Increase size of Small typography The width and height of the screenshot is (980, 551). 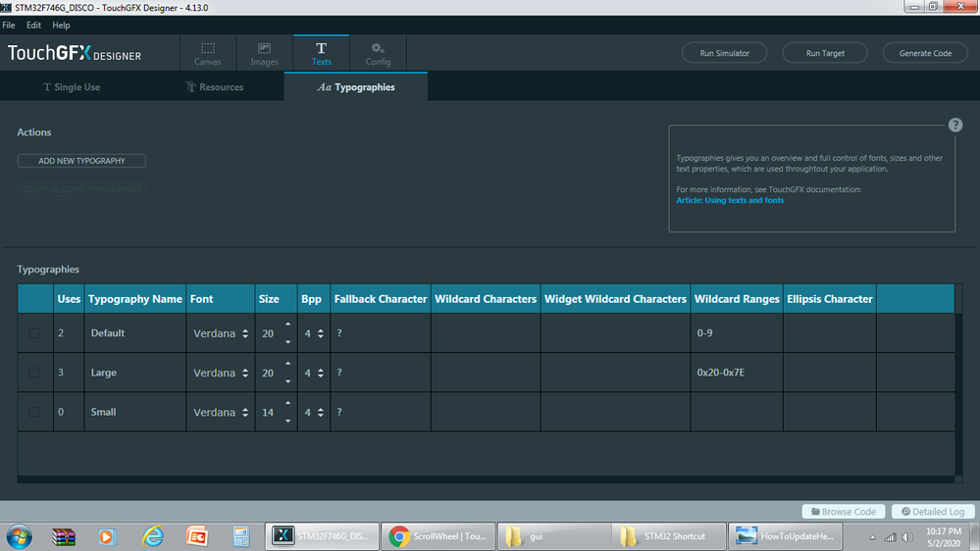point(288,403)
